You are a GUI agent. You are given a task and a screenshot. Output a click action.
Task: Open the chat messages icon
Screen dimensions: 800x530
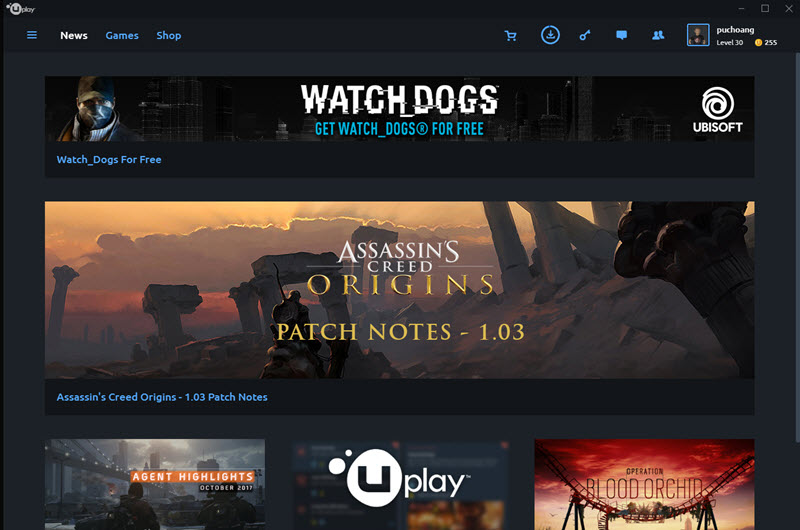point(621,35)
